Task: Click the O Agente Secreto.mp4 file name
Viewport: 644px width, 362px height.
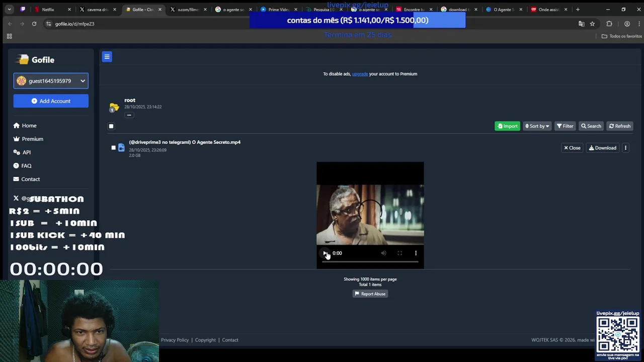Action: 185,142
